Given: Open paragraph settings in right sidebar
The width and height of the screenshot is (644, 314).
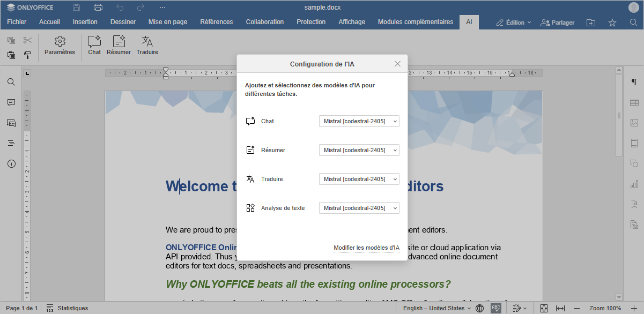Looking at the screenshot, I should pos(634,82).
